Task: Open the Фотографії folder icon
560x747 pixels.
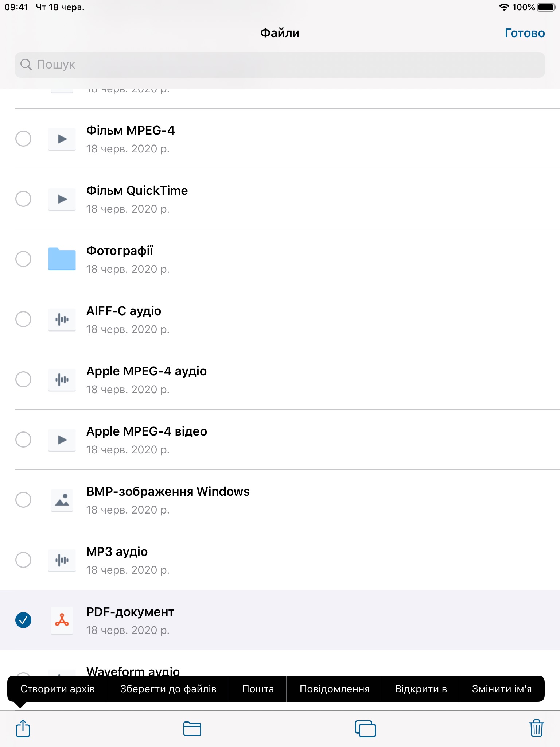Action: click(x=62, y=259)
